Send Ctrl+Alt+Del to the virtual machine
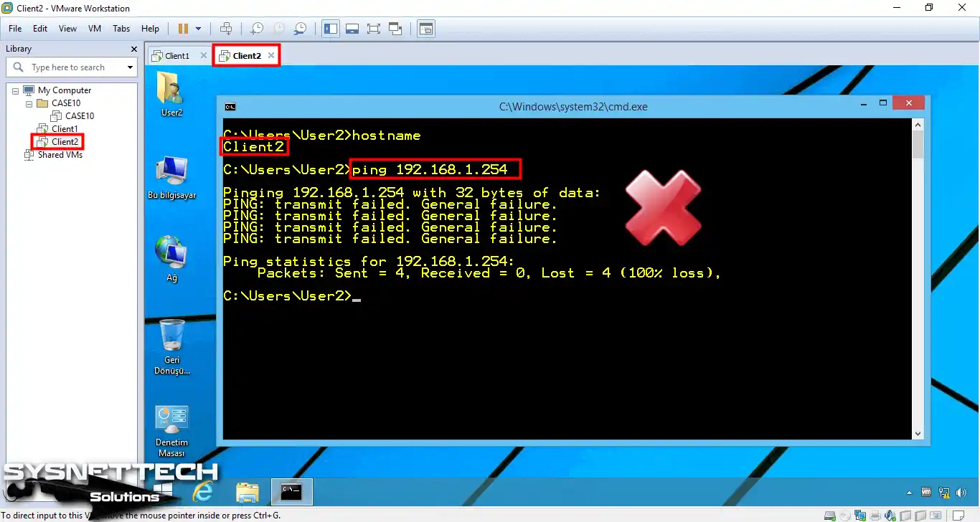Image resolution: width=980 pixels, height=522 pixels. pos(226,29)
